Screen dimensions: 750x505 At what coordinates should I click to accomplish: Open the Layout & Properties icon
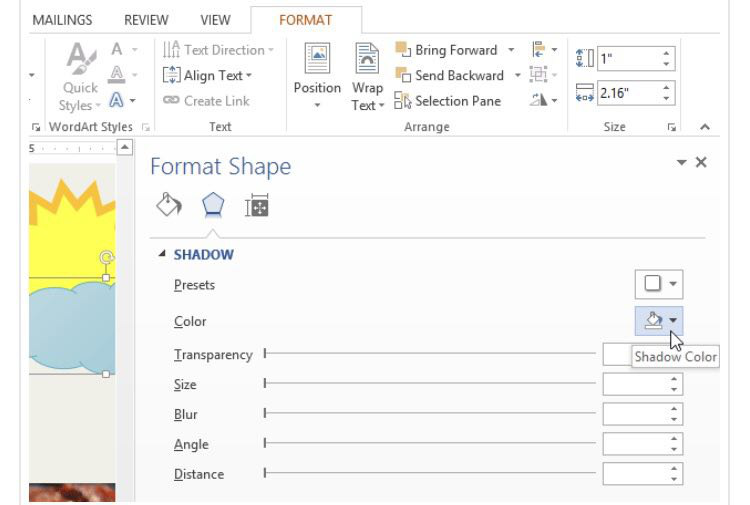coord(256,207)
